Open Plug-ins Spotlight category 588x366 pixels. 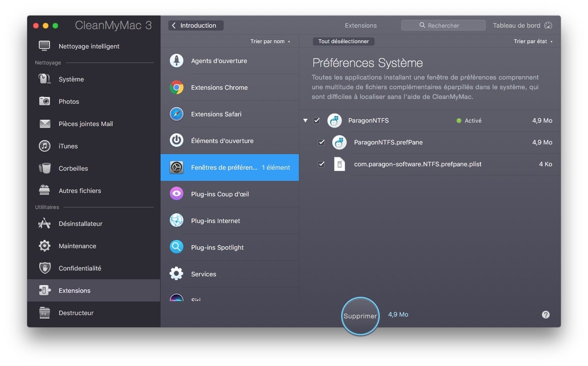(230, 247)
